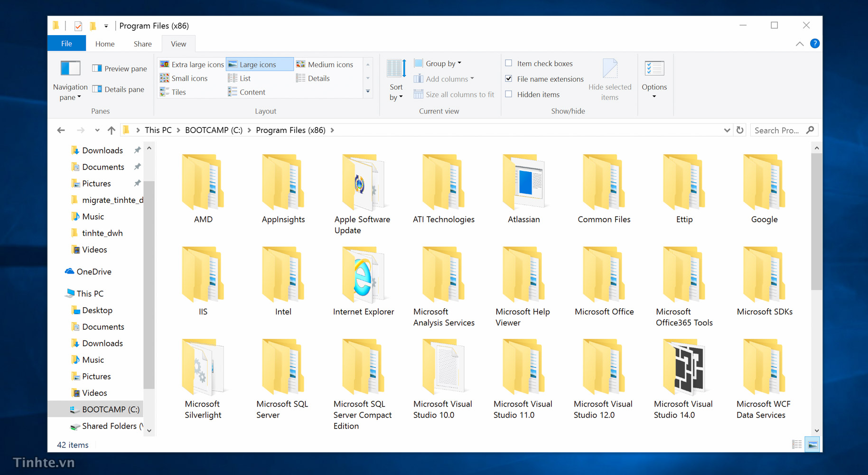Click BOOTCAMP (C:) in the breadcrumb
This screenshot has width=868, height=475.
(x=214, y=130)
